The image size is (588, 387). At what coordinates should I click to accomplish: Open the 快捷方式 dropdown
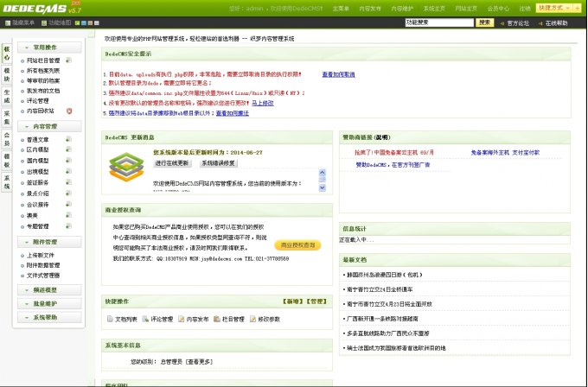[x=554, y=8]
